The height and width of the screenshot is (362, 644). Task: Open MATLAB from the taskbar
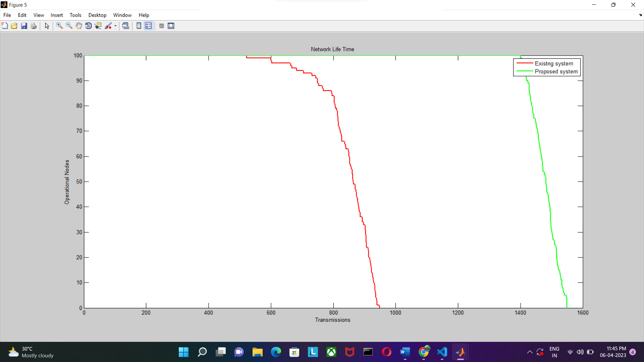coord(460,352)
